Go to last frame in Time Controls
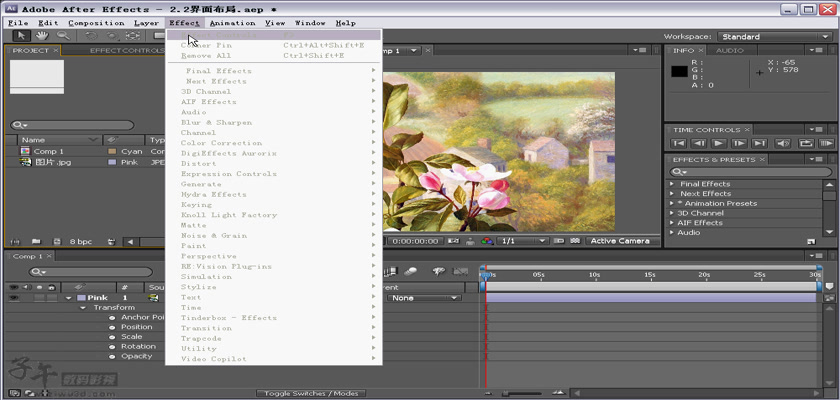840x400 pixels. [x=759, y=144]
